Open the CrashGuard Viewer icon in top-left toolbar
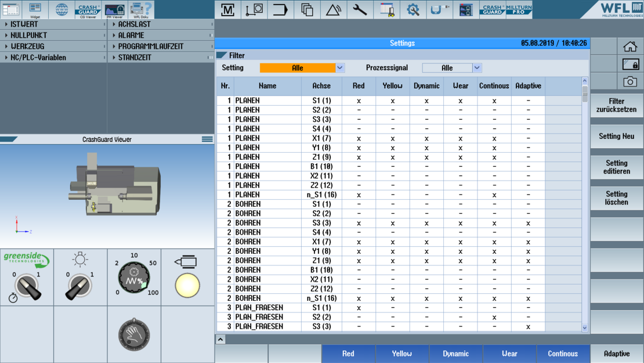 88,9
